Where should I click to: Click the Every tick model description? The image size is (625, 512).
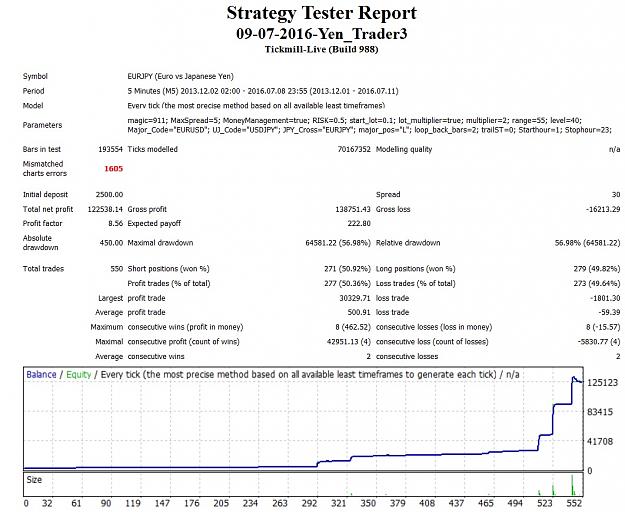pos(256,106)
